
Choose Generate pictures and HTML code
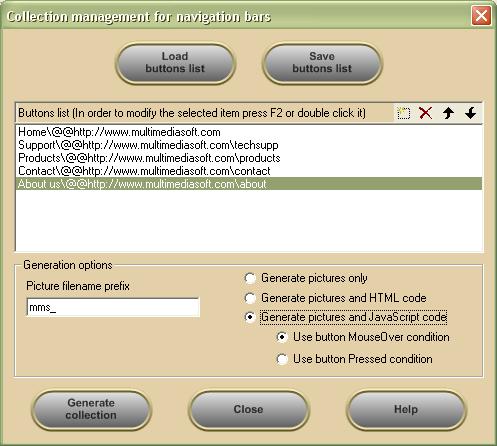[x=250, y=298]
